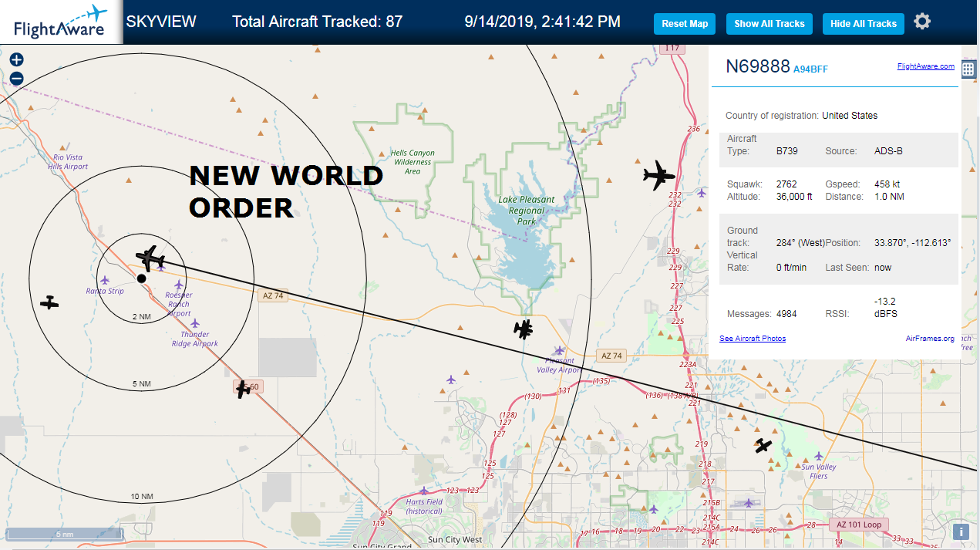Viewport: 980px width, 550px height.
Task: Select large aircraft east of Lake Pleasant
Action: 658,176
